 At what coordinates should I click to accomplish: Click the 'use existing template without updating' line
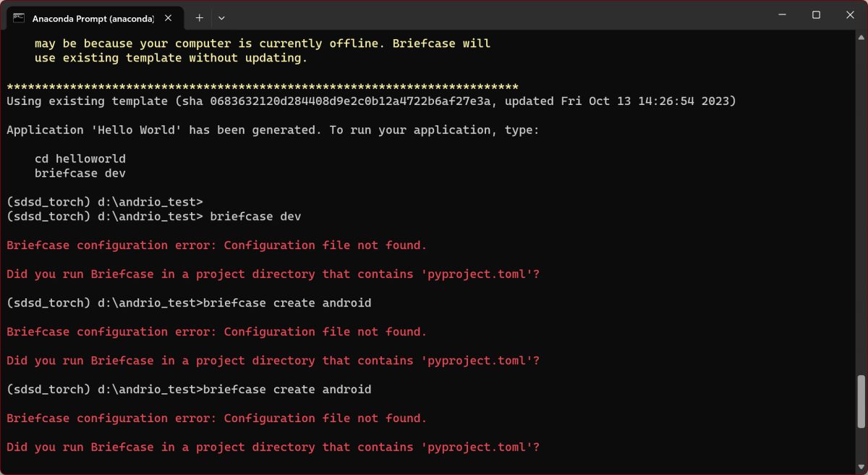(x=171, y=58)
